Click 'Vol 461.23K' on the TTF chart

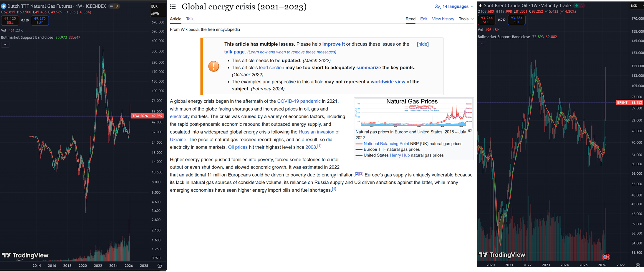(x=12, y=30)
